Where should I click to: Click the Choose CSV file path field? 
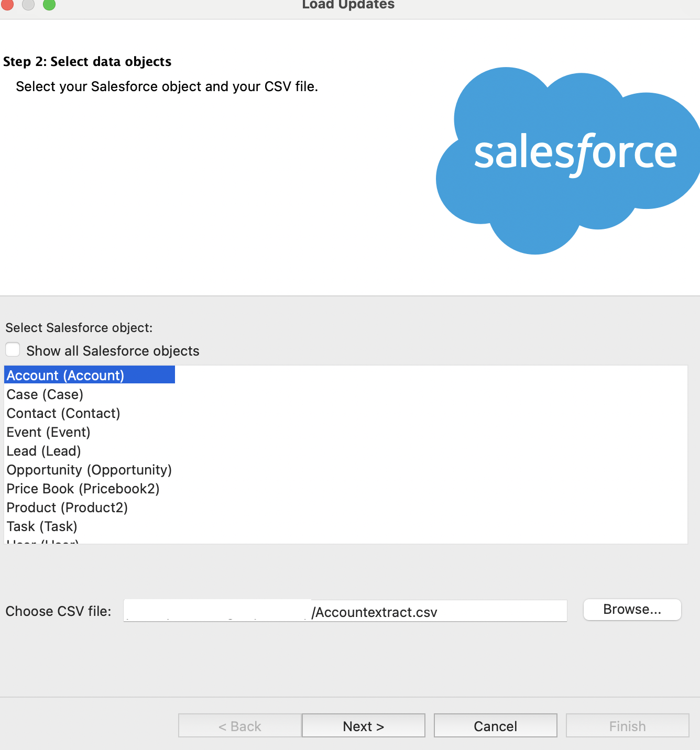tap(345, 611)
